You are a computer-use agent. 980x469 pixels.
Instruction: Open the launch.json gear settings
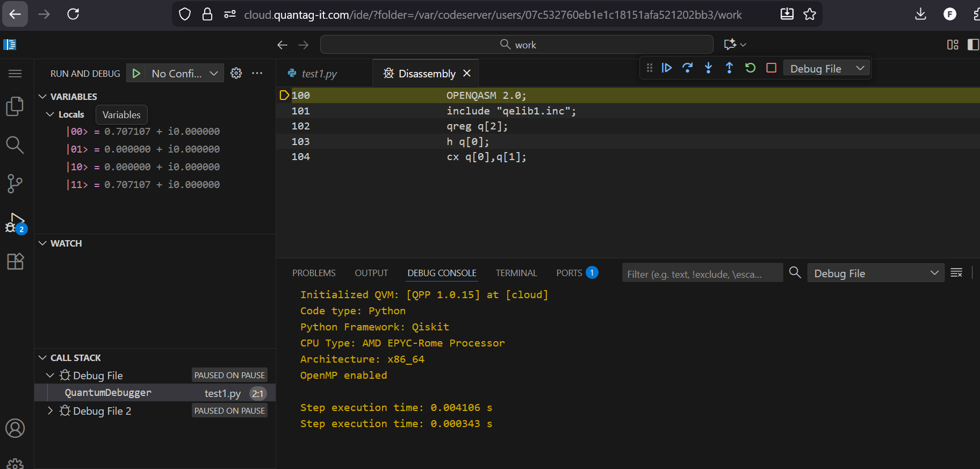pos(236,74)
